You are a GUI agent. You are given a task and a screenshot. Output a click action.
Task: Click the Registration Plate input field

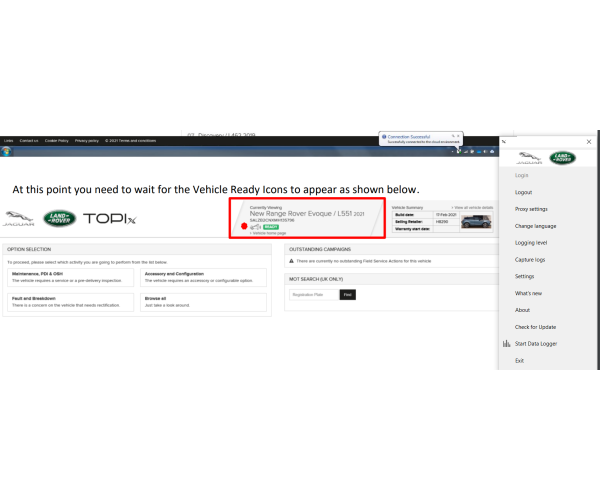[314, 295]
